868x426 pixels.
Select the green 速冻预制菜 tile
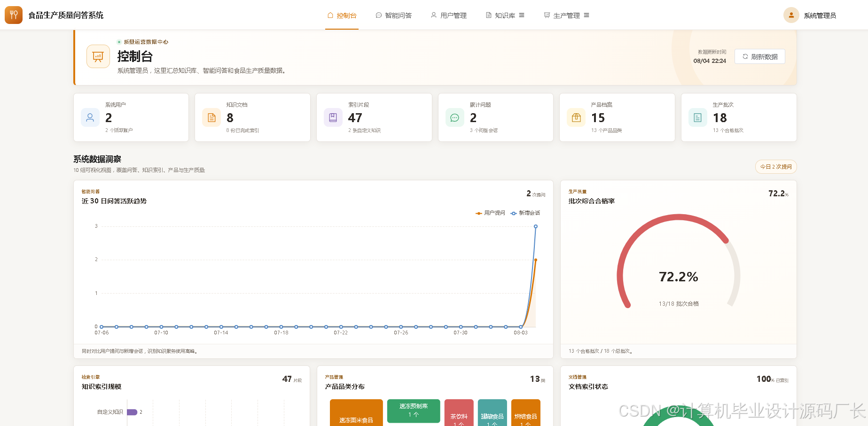pyautogui.click(x=414, y=411)
